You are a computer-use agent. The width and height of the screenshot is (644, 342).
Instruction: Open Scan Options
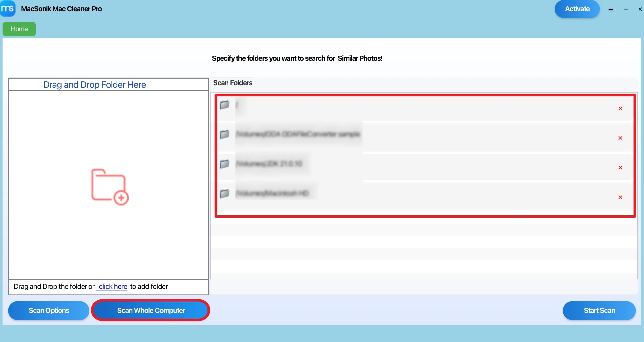(x=49, y=311)
